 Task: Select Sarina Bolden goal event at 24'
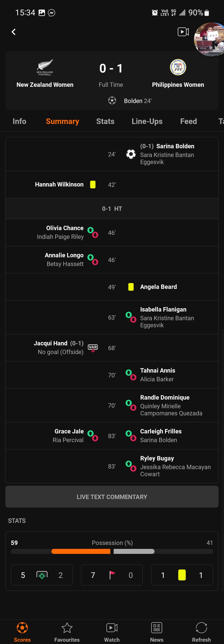112,154
